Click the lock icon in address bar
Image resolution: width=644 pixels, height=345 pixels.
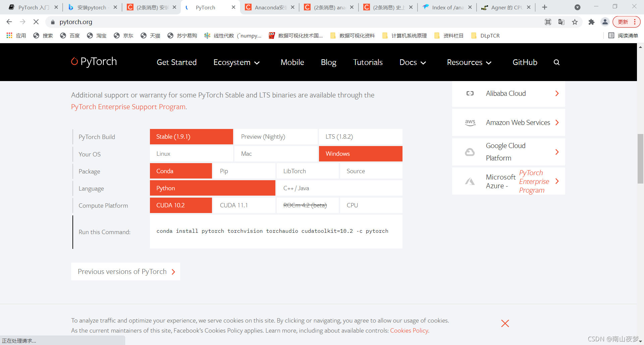(x=53, y=22)
